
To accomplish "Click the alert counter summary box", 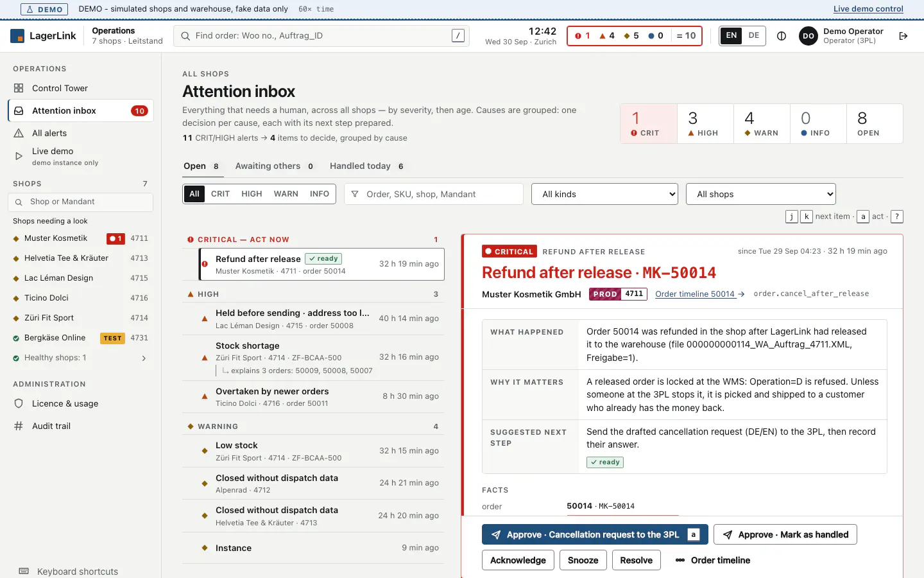I will pos(634,36).
